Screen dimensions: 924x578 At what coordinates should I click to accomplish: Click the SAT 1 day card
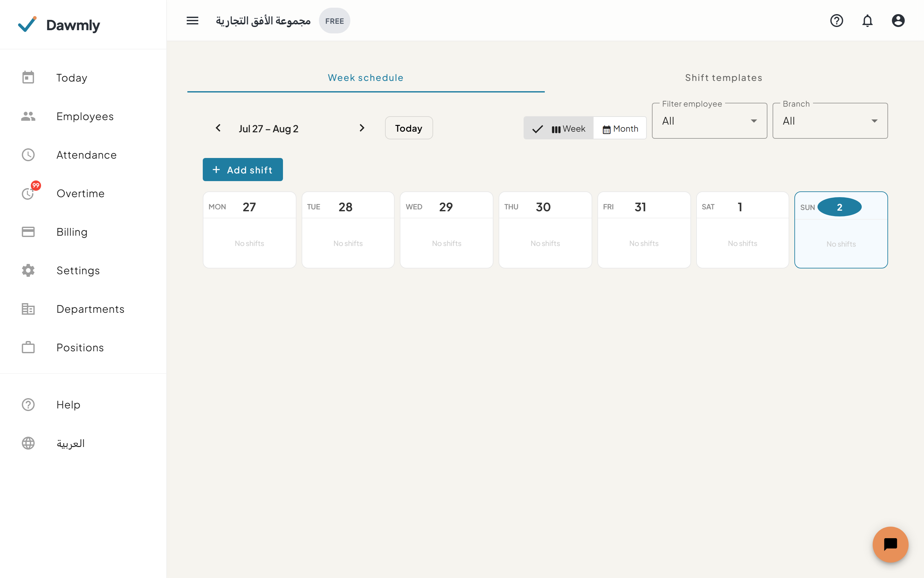(742, 230)
